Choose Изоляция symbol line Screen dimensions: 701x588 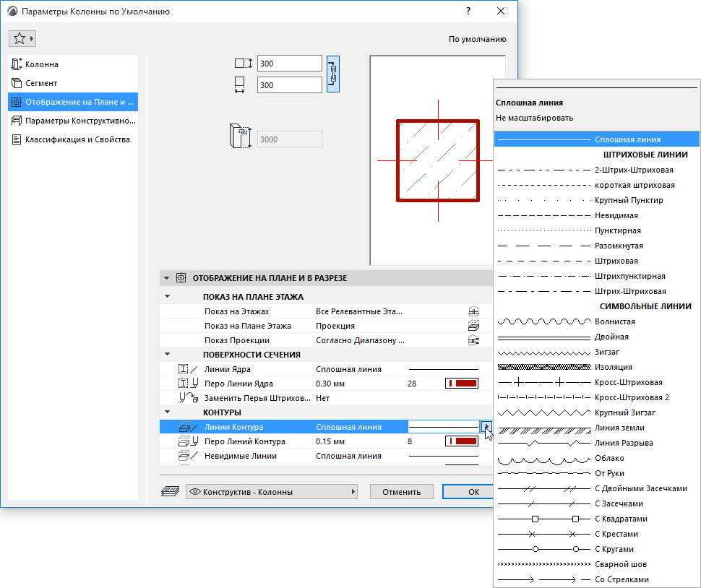pyautogui.click(x=597, y=367)
